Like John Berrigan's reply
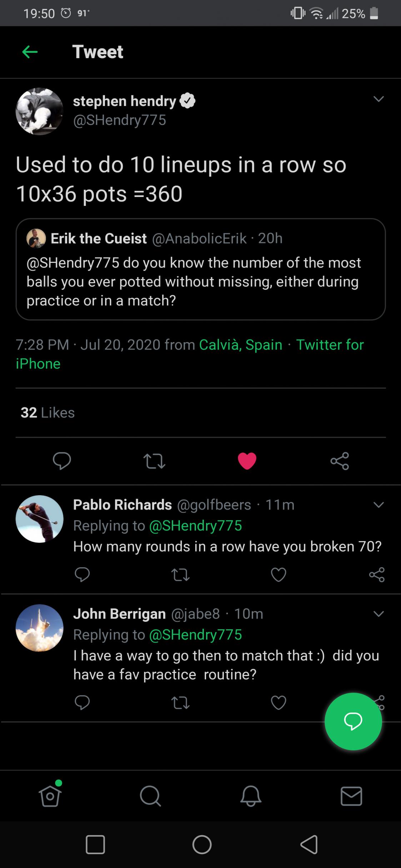This screenshot has height=868, width=401. pos(279,702)
